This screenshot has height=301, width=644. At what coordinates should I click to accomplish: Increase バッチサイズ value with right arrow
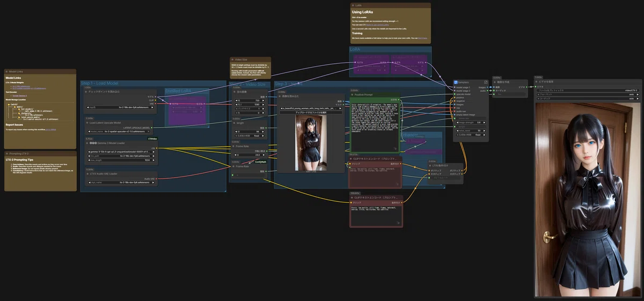(x=264, y=108)
